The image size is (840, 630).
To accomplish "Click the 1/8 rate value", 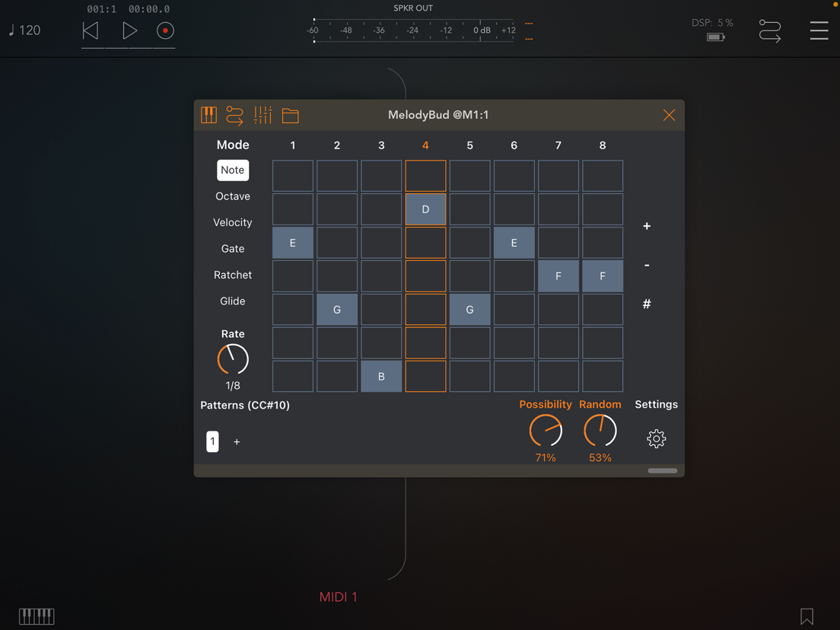I will pos(233,386).
